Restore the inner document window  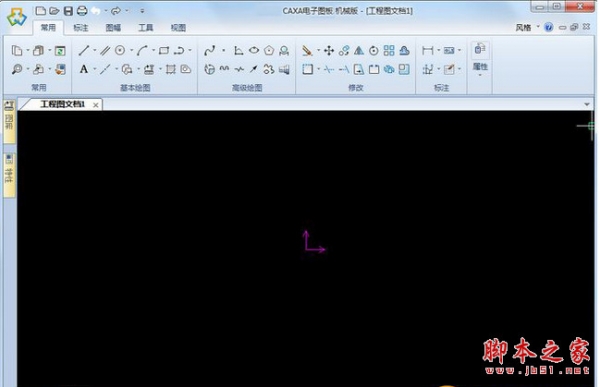574,27
